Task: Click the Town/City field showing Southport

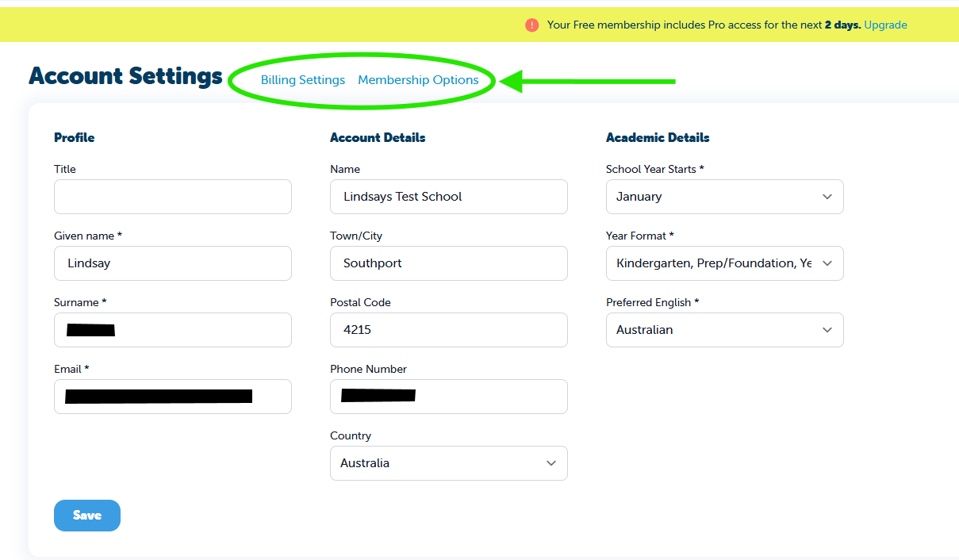Action: (449, 263)
